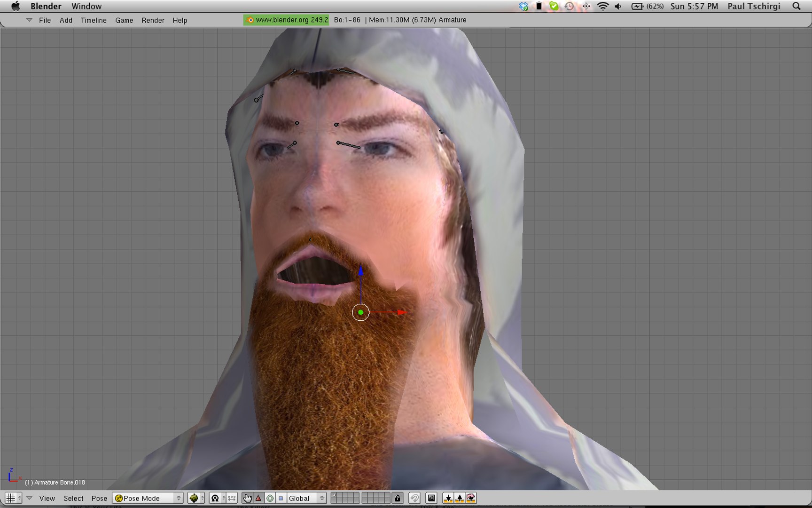Select the translate manipulator triangle
812x508 pixels.
[x=258, y=498]
